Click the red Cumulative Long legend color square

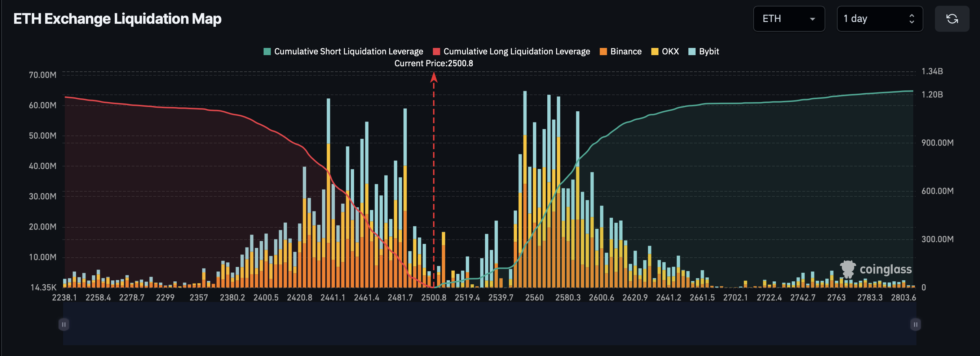click(437, 51)
